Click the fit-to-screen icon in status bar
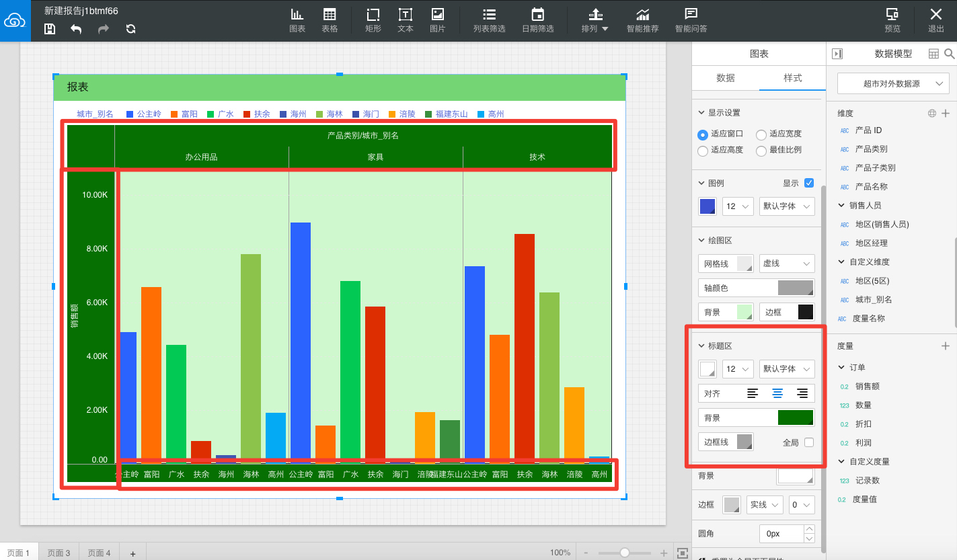 682,553
